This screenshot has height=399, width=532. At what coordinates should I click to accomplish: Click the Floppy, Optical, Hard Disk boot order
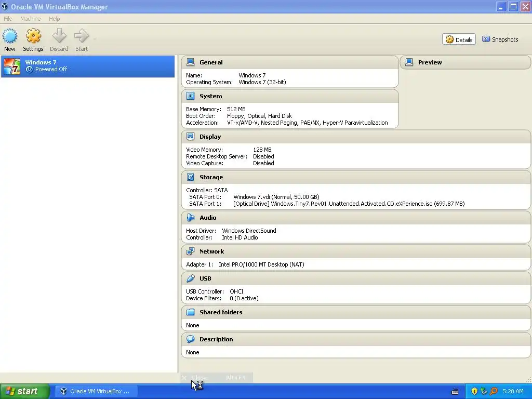pyautogui.click(x=259, y=116)
